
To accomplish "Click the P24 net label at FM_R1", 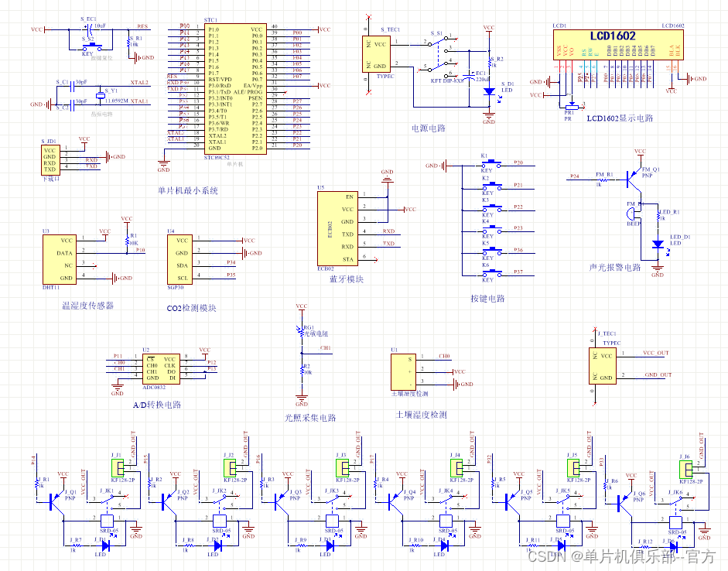I will tap(575, 176).
